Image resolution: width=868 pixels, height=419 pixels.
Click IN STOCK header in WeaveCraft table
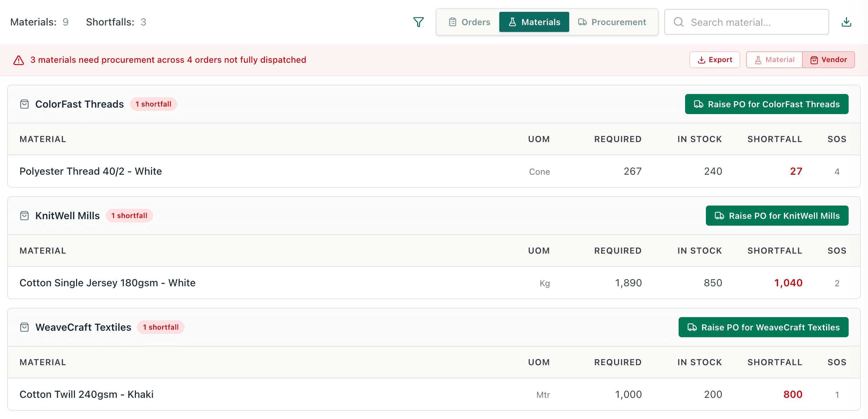(700, 363)
